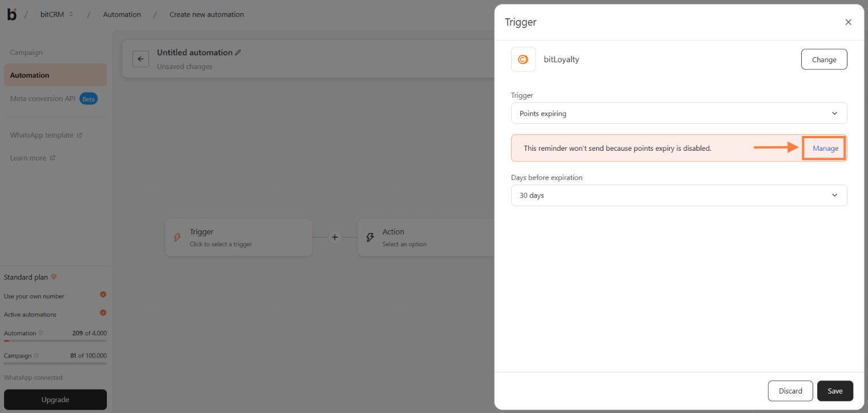The width and height of the screenshot is (868, 413).
Task: Click the back arrow button
Action: coord(140,59)
